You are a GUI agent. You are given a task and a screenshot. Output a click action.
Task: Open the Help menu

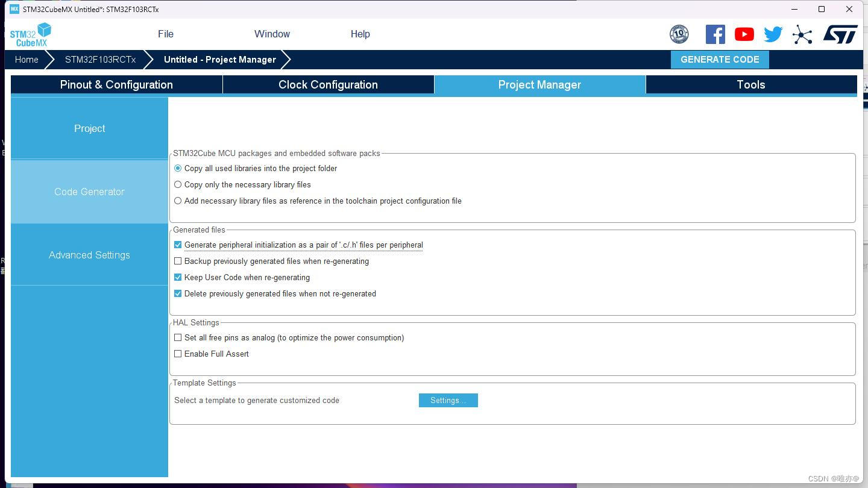click(x=360, y=34)
